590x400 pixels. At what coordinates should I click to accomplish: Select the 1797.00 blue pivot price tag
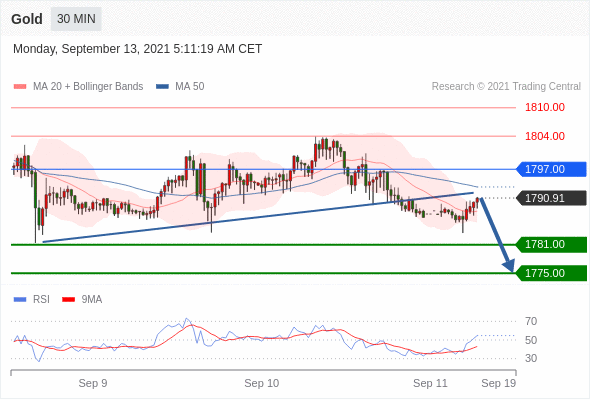551,169
